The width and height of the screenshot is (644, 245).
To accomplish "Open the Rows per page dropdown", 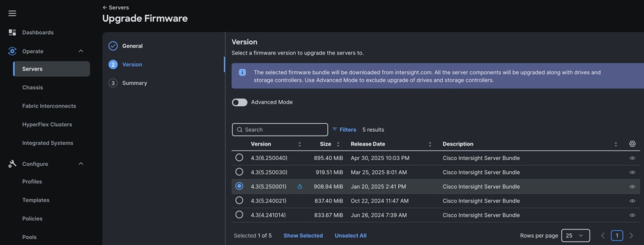I will (x=575, y=236).
